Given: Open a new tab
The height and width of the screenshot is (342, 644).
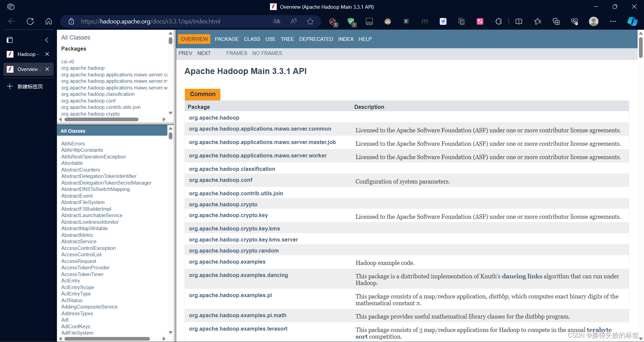Looking at the screenshot, I should [25, 86].
